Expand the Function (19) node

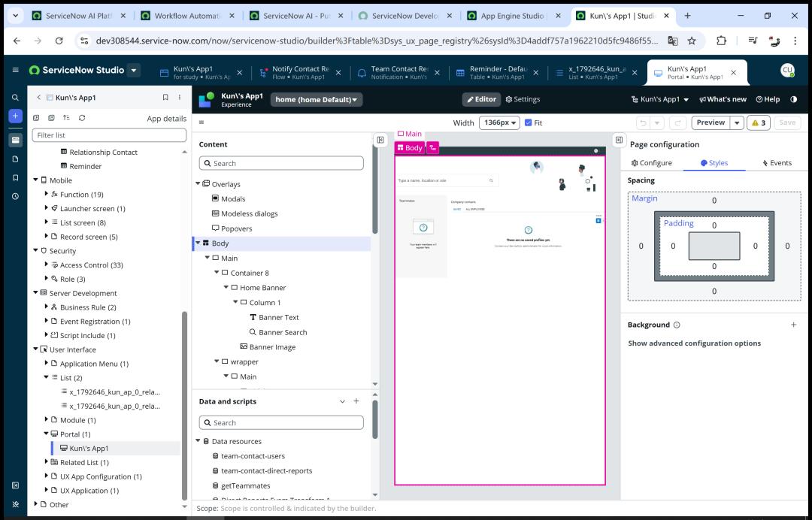pyautogui.click(x=47, y=194)
